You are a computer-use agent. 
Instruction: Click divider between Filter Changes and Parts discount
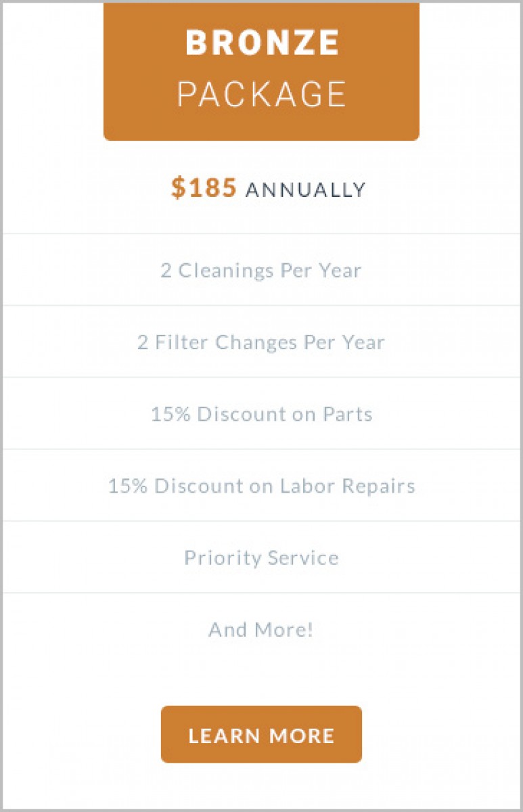(261, 378)
